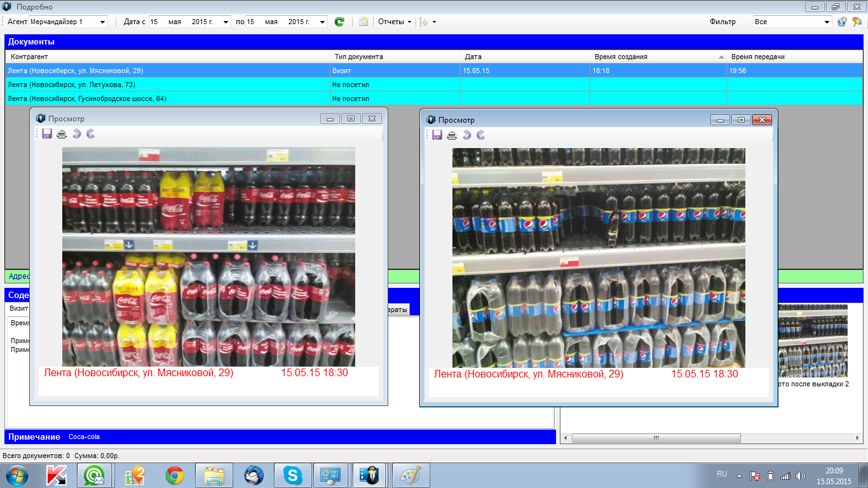868x488 pixels.
Task: Open the end date 'по' calendar dropdown
Action: click(323, 22)
